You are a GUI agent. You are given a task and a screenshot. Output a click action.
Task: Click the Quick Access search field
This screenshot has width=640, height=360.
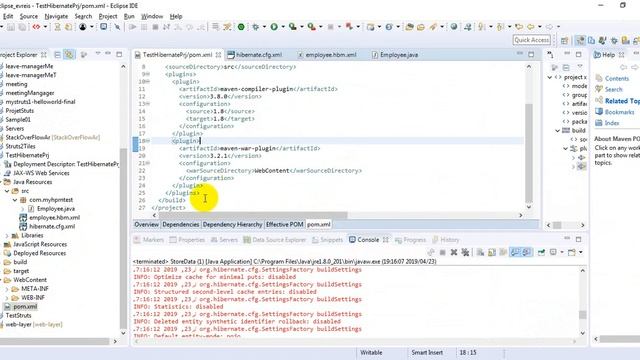[531, 40]
